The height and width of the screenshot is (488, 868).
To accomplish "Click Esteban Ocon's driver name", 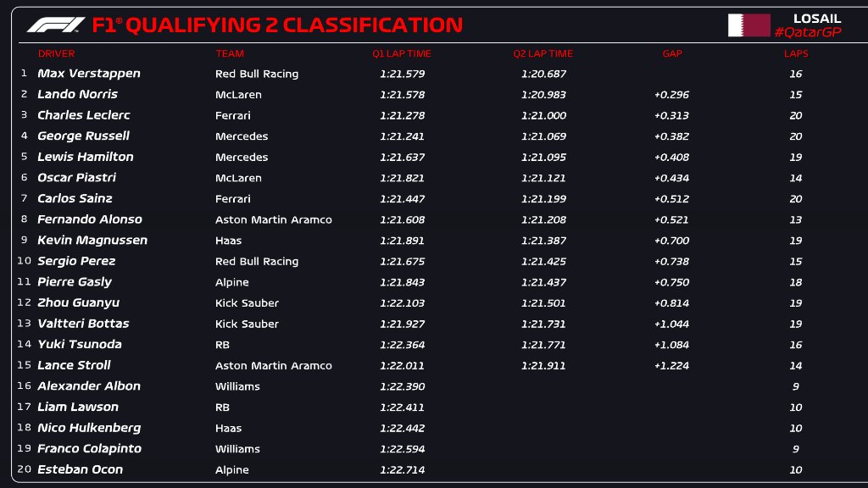I will point(81,469).
